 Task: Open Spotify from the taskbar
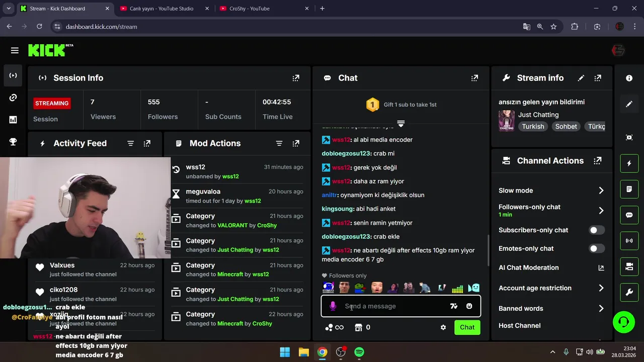point(359,352)
